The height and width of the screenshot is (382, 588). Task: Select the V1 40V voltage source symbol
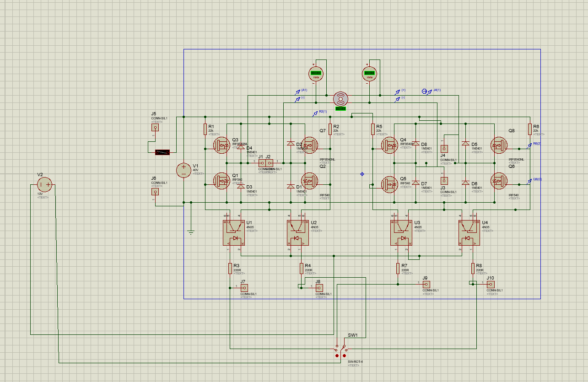183,171
